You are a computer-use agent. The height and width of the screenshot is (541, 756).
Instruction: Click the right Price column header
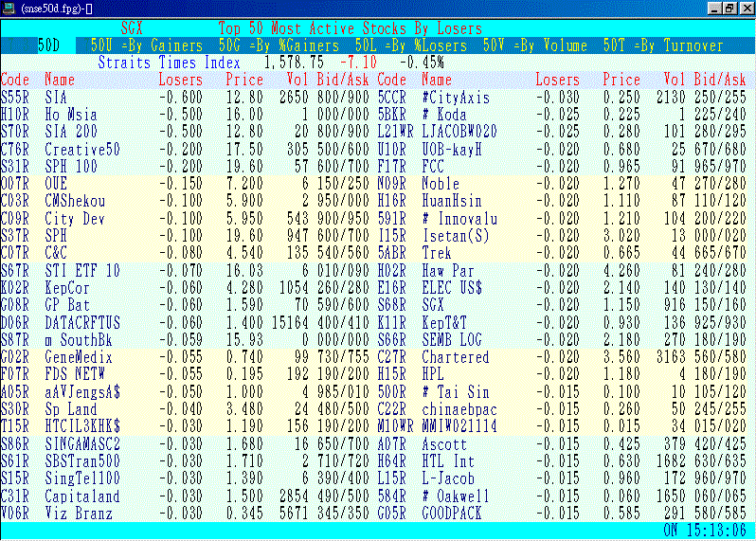[621, 80]
